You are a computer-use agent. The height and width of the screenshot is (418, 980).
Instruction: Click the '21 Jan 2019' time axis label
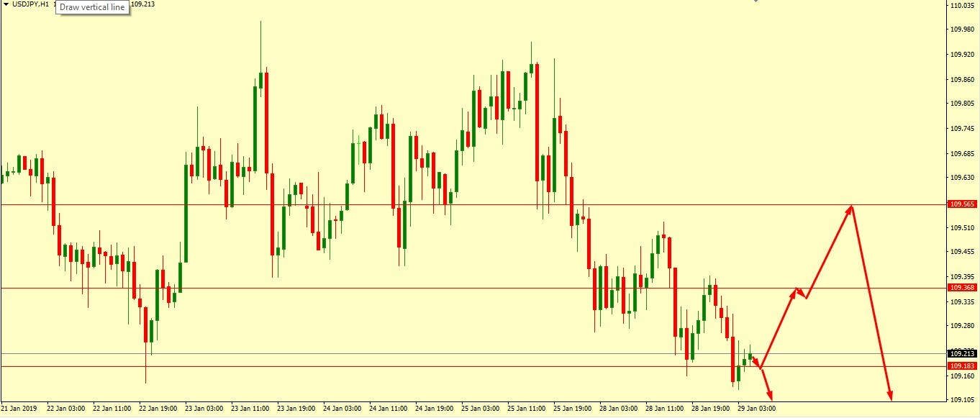[20, 409]
